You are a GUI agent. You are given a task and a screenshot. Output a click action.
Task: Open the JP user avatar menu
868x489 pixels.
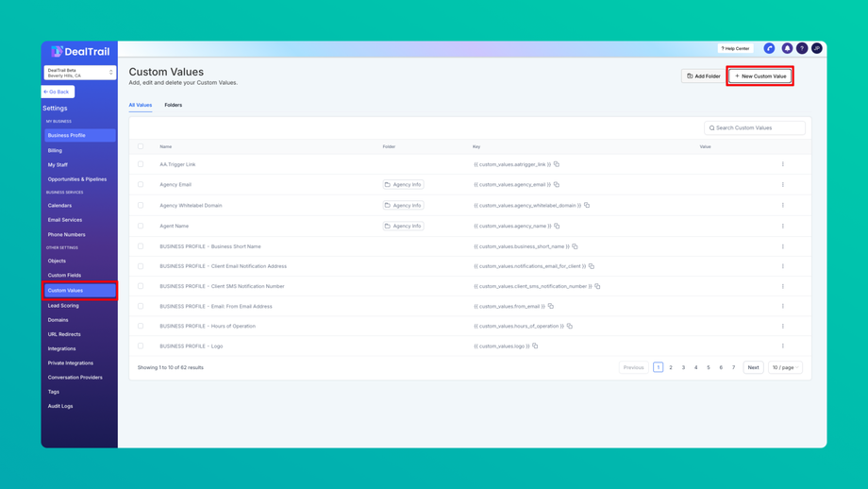[816, 49]
